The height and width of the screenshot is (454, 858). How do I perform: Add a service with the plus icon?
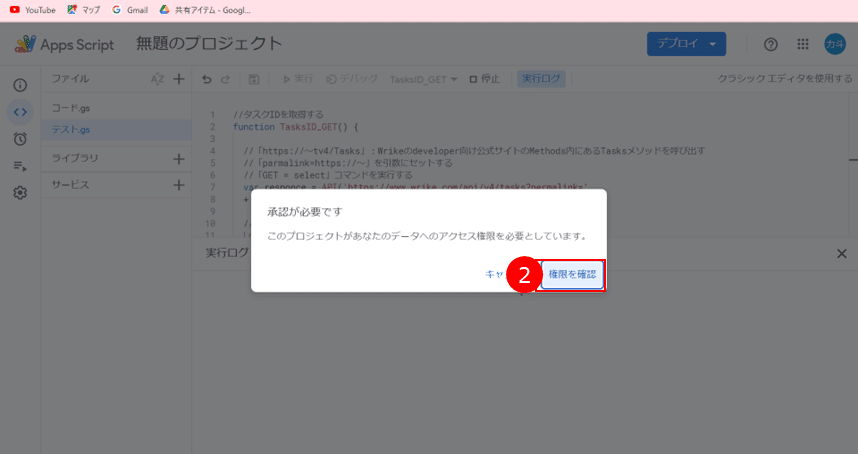(179, 185)
